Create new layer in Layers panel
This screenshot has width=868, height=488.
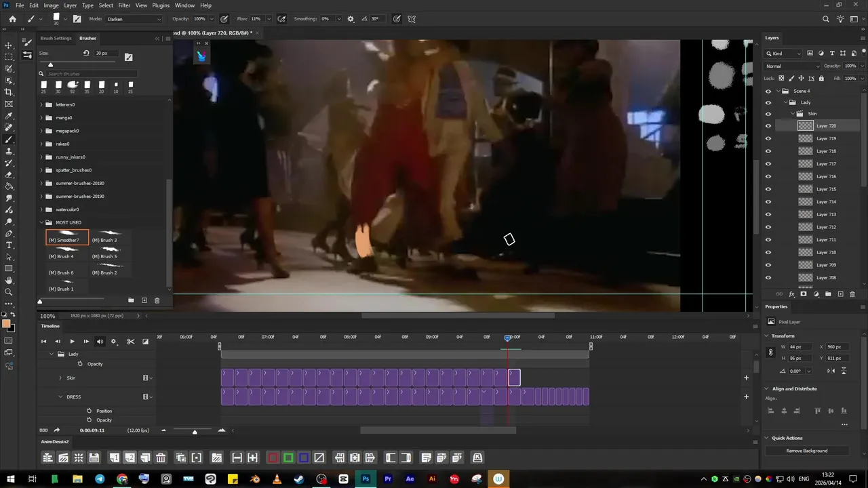(x=841, y=294)
